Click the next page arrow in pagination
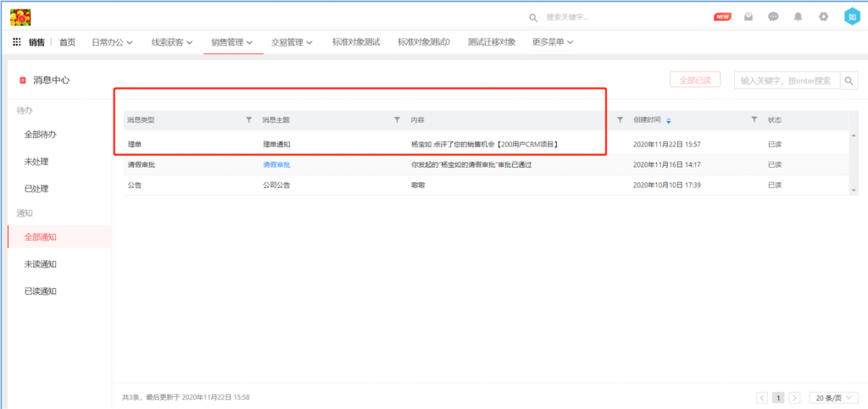 (794, 397)
